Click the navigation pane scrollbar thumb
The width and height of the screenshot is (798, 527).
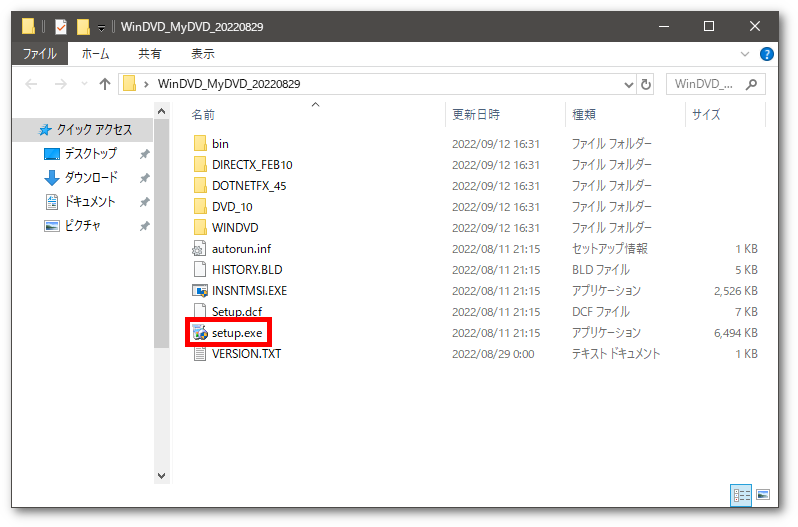click(161, 233)
